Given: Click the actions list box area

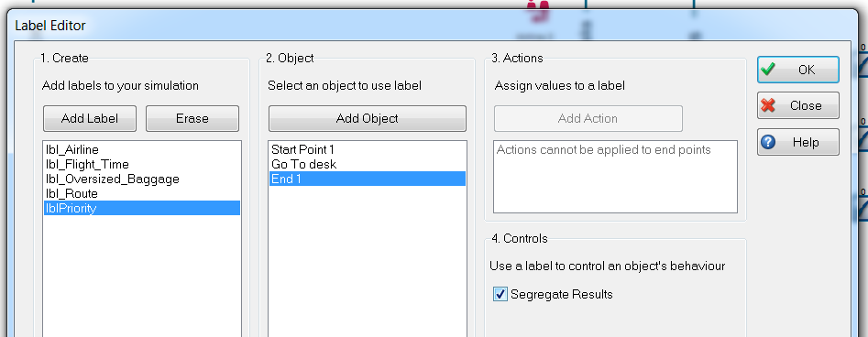Looking at the screenshot, I should (x=615, y=177).
